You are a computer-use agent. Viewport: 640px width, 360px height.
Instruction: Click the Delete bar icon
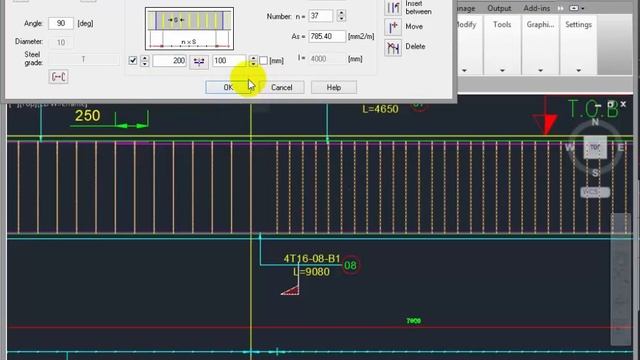click(x=393, y=48)
